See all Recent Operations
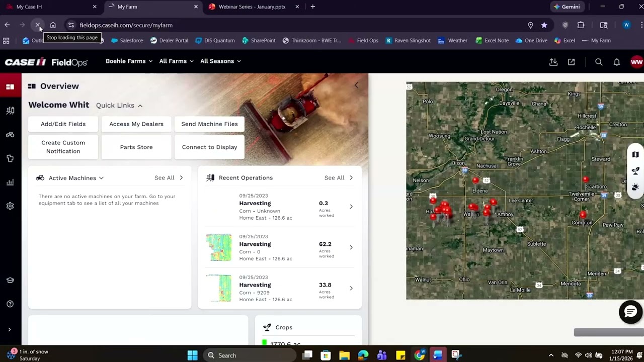This screenshot has width=644, height=362. coord(339,178)
